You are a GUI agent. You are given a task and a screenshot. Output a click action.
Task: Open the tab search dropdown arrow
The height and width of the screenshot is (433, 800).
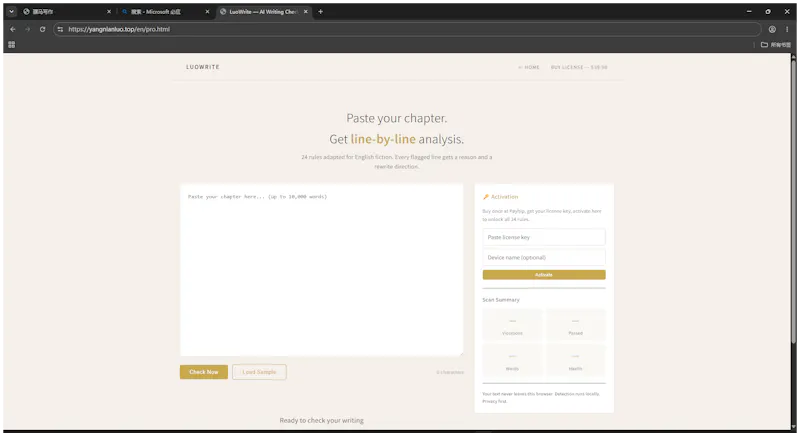(x=11, y=12)
